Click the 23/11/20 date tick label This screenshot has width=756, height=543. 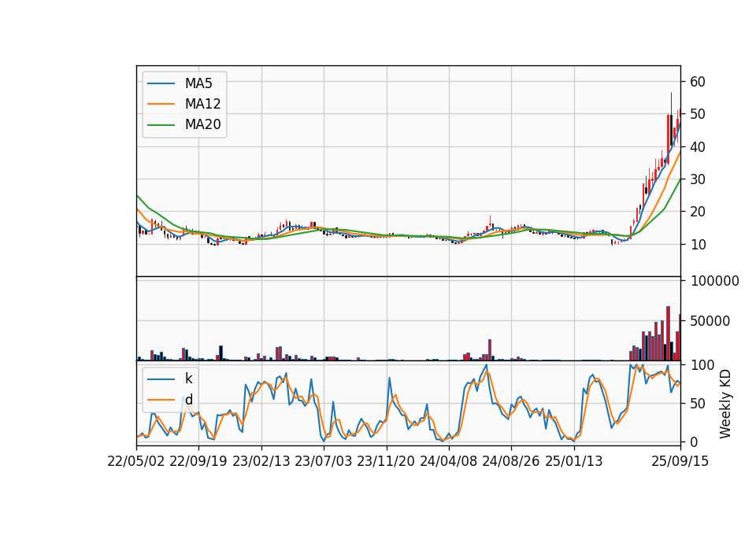pyautogui.click(x=386, y=461)
